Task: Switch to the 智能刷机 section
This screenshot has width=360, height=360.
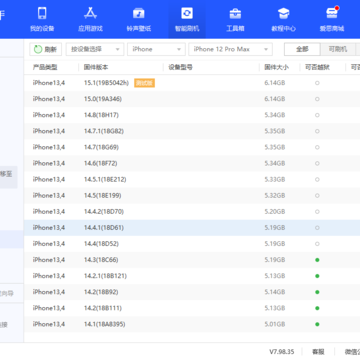Action: (187, 19)
